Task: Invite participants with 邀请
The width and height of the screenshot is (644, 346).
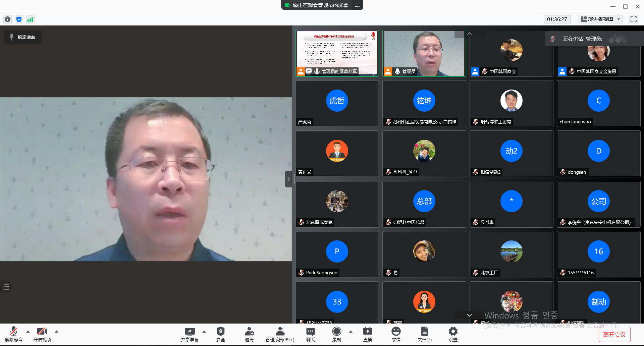Action: (249, 334)
